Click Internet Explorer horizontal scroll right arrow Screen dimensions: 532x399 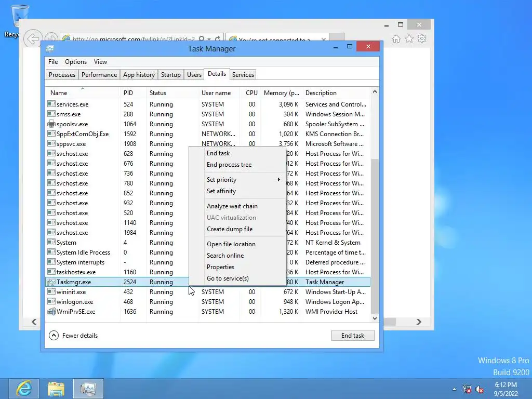[419, 322]
